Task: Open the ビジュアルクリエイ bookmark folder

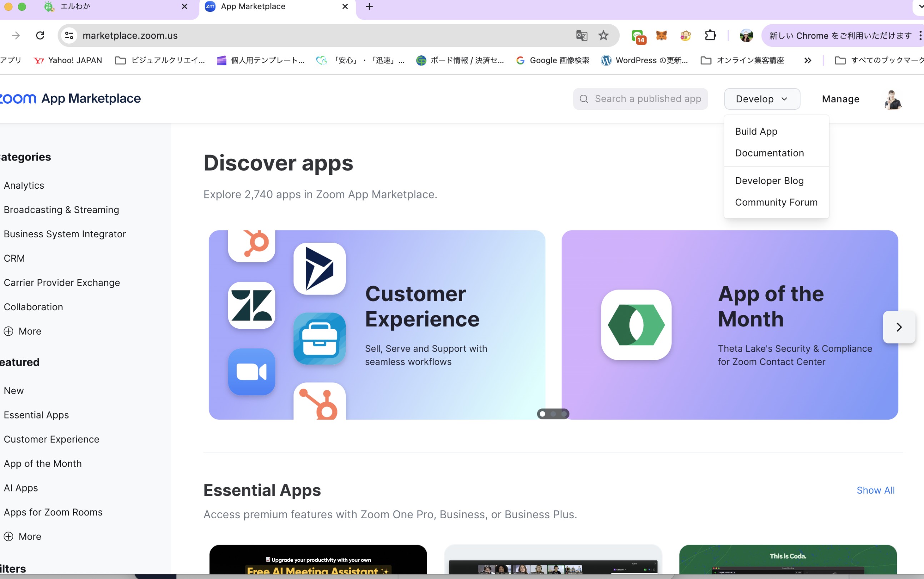Action: pyautogui.click(x=160, y=60)
